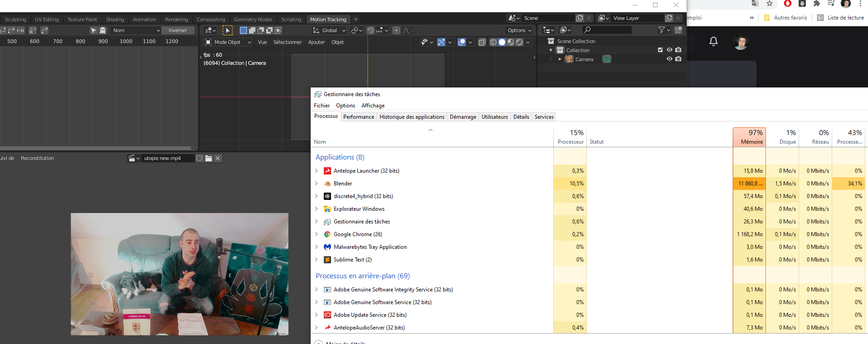This screenshot has width=868, height=344.
Task: Expand Google Chrome (26) process row
Action: (317, 234)
